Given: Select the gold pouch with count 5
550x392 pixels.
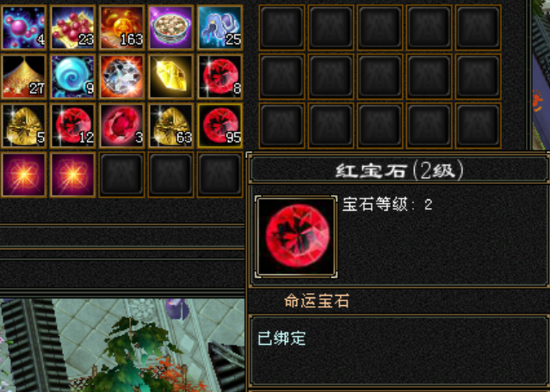Looking at the screenshot, I should [24, 125].
